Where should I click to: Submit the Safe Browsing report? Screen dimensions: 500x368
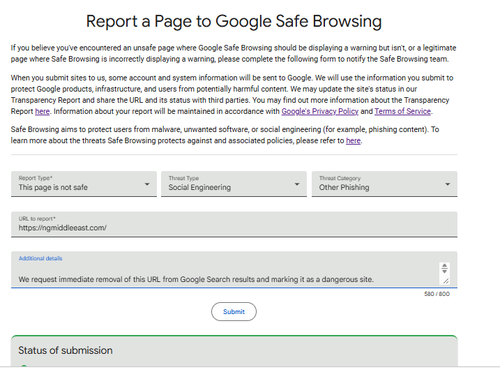pyautogui.click(x=234, y=312)
